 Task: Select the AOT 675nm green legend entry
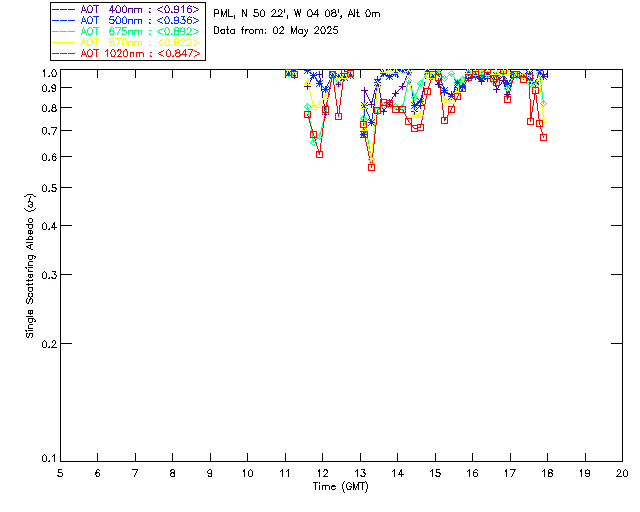coord(127,31)
